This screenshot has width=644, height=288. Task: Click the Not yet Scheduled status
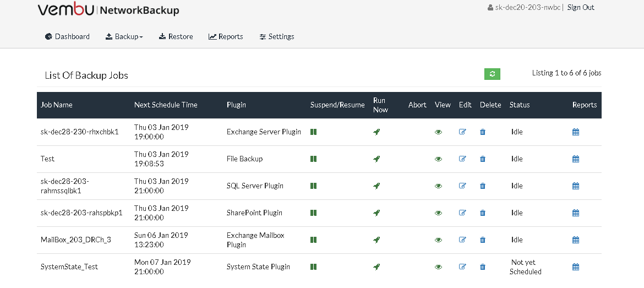click(x=526, y=267)
